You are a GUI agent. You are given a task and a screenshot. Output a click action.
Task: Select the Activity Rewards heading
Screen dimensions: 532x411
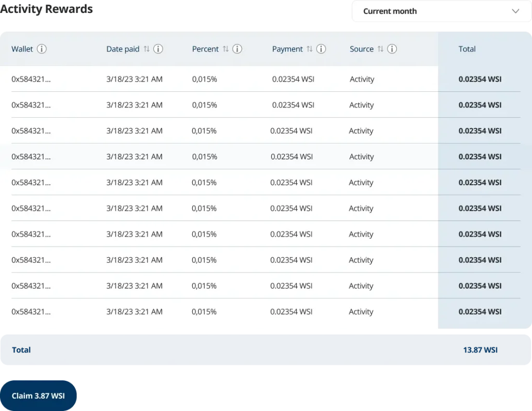coord(46,9)
